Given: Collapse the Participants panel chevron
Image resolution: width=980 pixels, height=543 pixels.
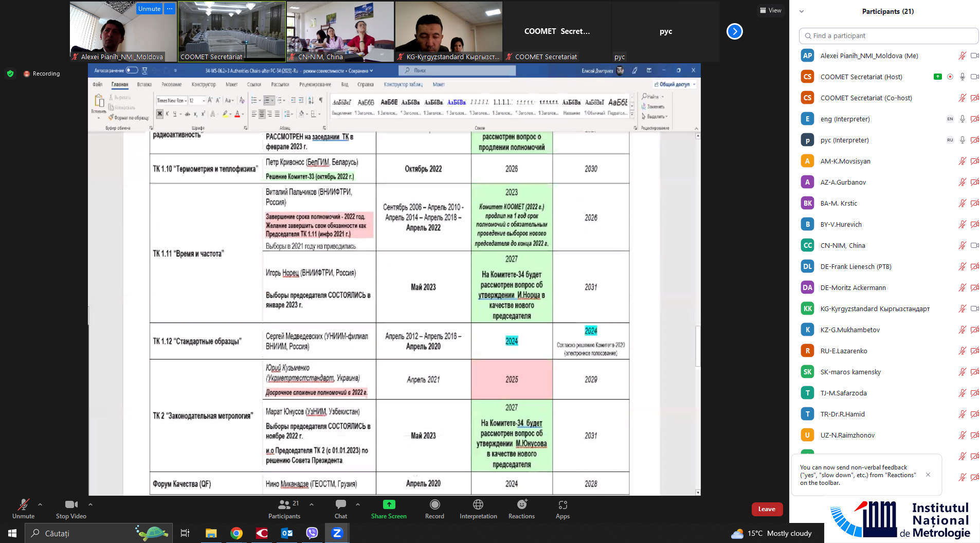Looking at the screenshot, I should click(801, 11).
